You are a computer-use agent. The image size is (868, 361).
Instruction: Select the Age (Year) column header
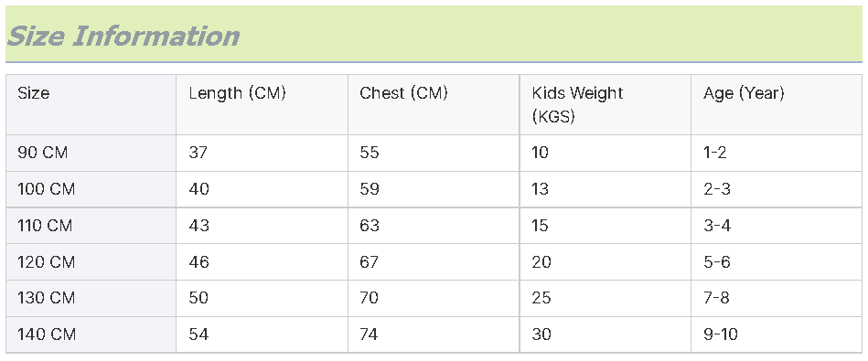(744, 93)
